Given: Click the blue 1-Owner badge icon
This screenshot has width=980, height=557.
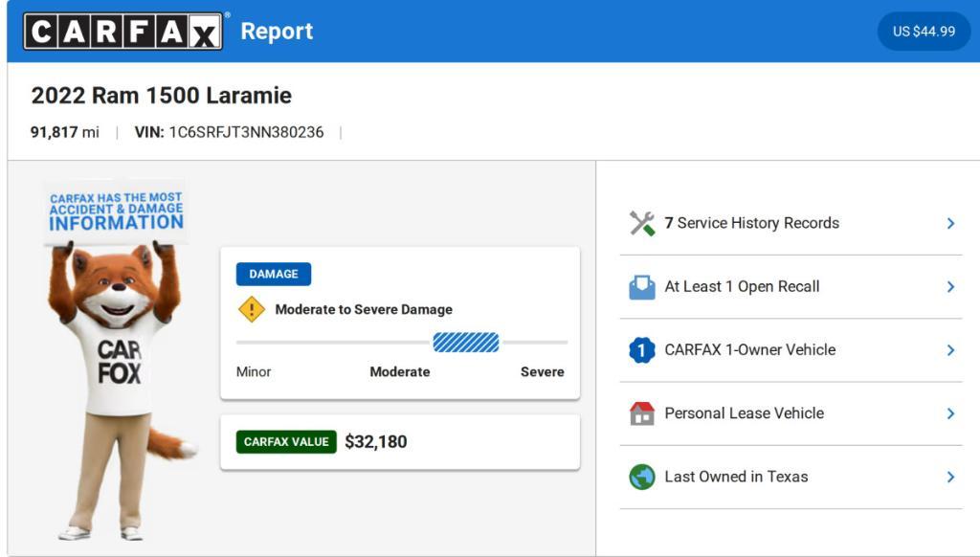Looking at the screenshot, I should pyautogui.click(x=642, y=350).
